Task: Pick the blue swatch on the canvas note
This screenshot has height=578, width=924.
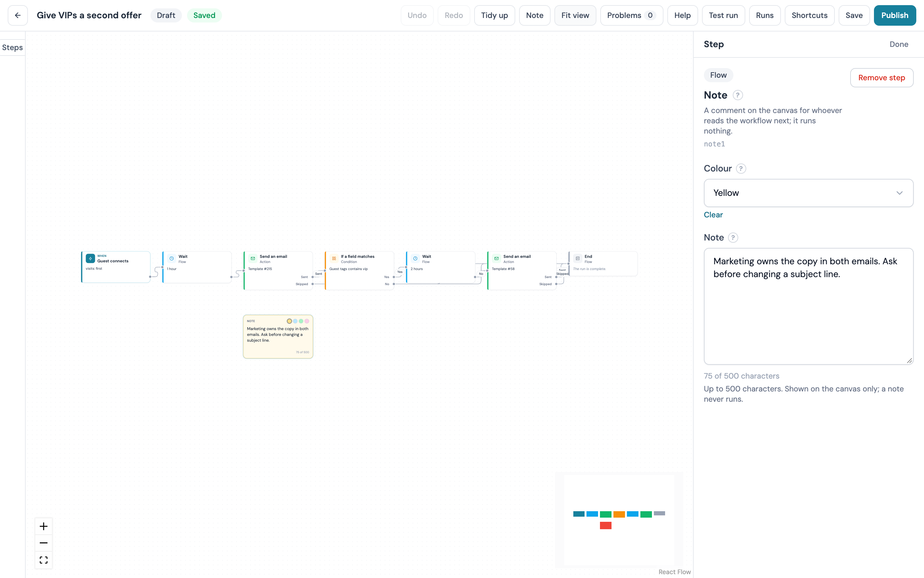Action: pos(295,321)
